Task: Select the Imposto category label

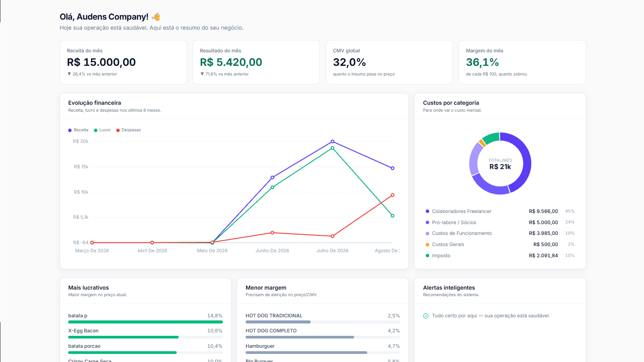Action: 441,256
